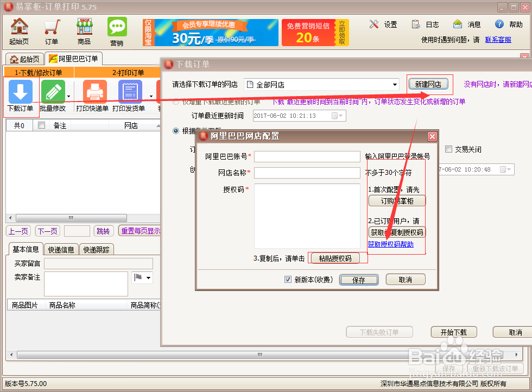Focus the 授权码 text area
The width and height of the screenshot is (532, 392).
click(307, 216)
